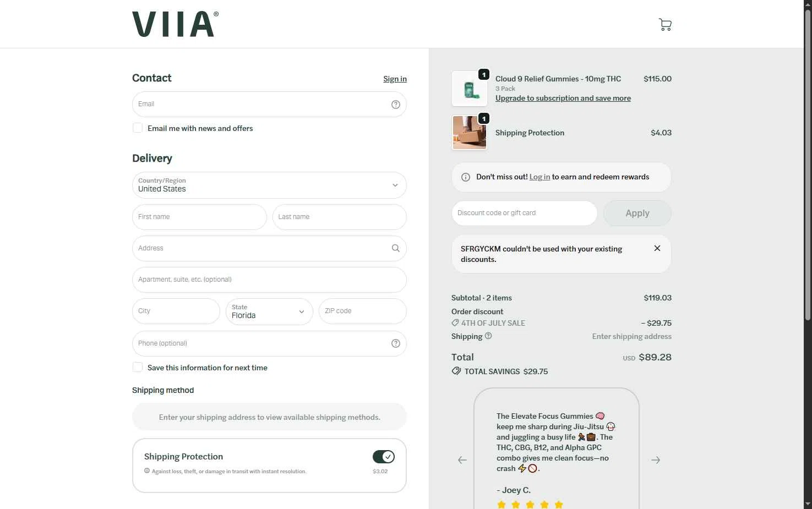Click the Sign in link
The height and width of the screenshot is (509, 812).
tap(395, 79)
